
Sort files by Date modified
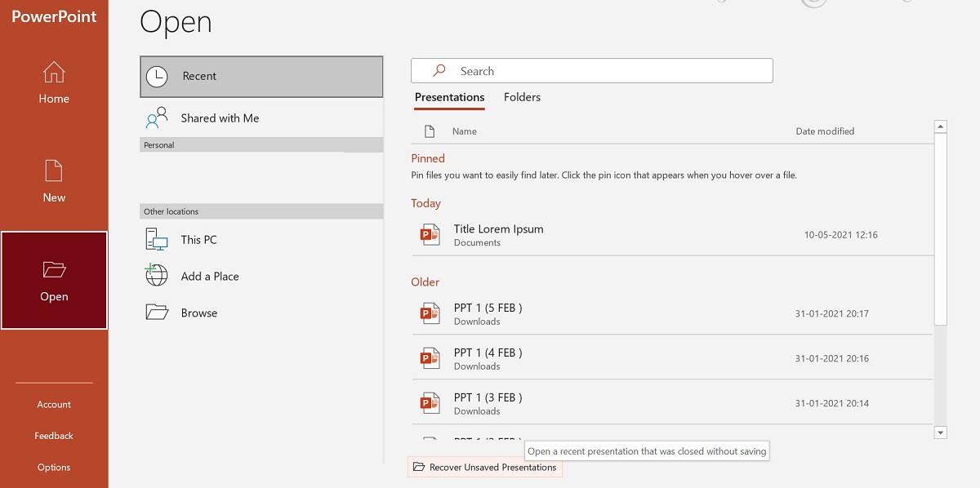point(825,131)
